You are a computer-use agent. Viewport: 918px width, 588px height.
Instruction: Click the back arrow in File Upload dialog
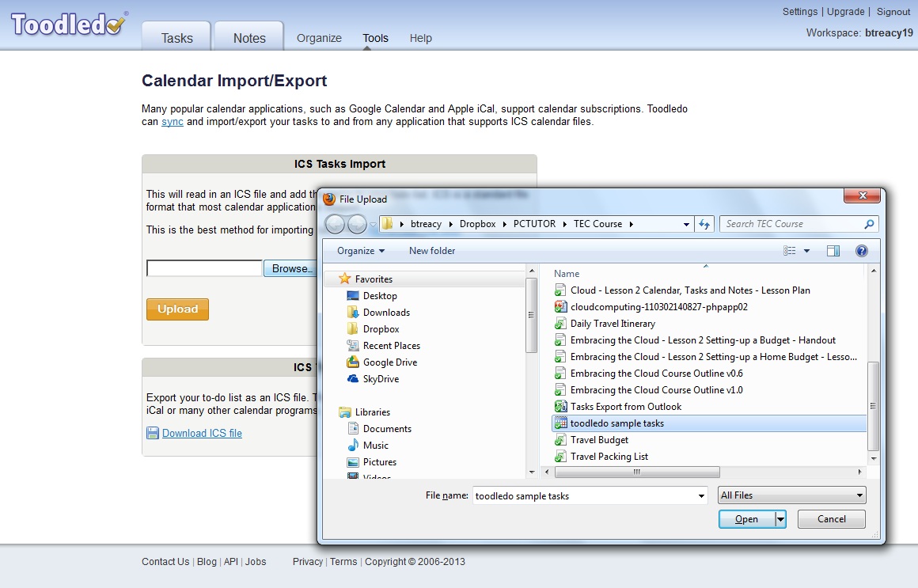pos(335,224)
